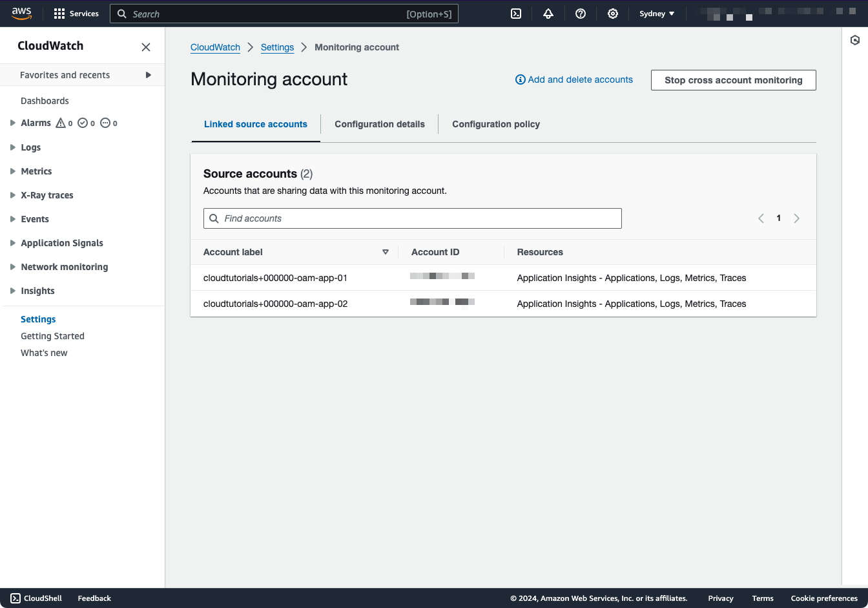Click the search magnifier in Find accounts
The image size is (868, 608).
(214, 218)
